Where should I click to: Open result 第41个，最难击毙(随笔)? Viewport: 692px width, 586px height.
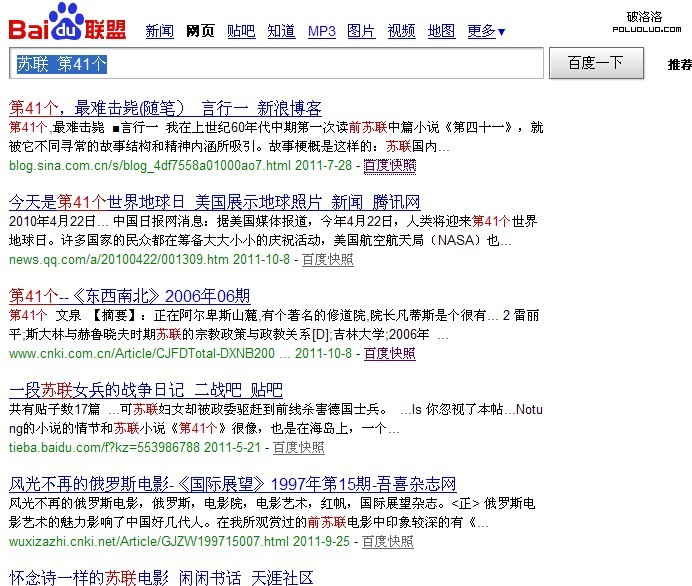click(x=165, y=108)
